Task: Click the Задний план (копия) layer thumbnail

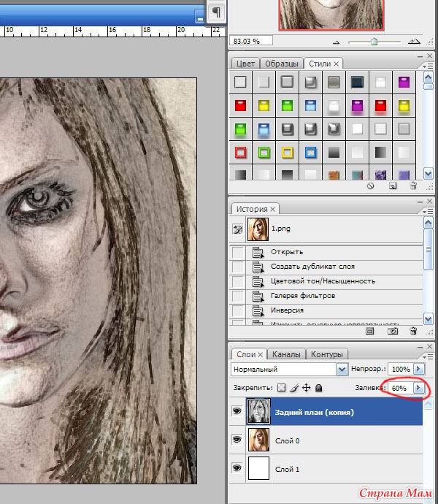Action: (258, 411)
